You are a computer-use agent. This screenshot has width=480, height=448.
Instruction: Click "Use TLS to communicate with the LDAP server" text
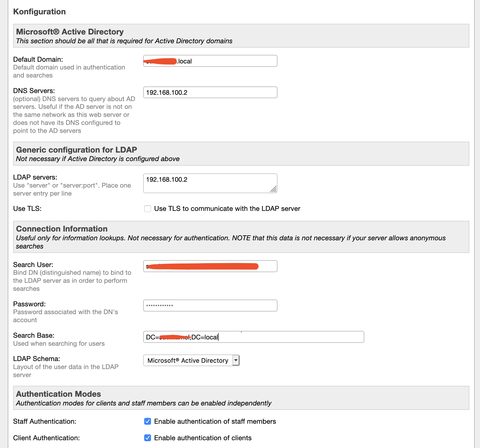tap(227, 209)
